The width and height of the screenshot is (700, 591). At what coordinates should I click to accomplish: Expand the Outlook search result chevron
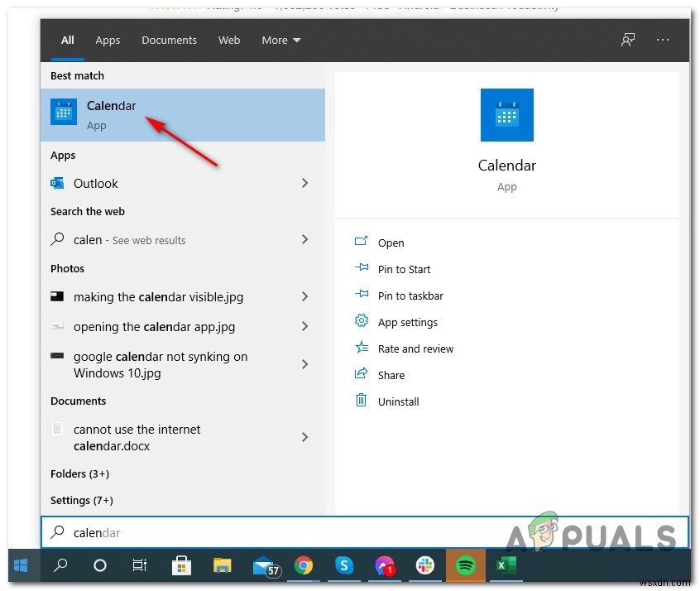305,183
